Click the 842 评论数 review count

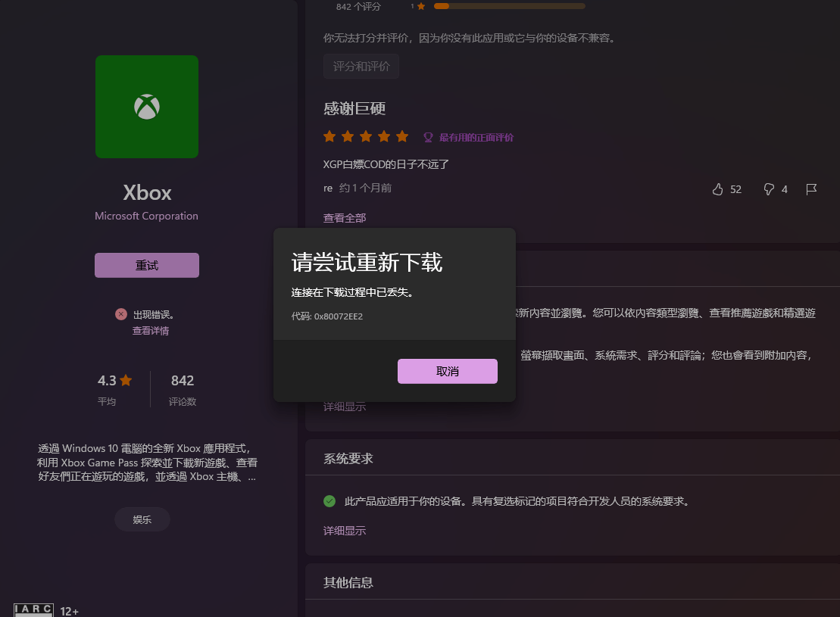click(x=182, y=389)
